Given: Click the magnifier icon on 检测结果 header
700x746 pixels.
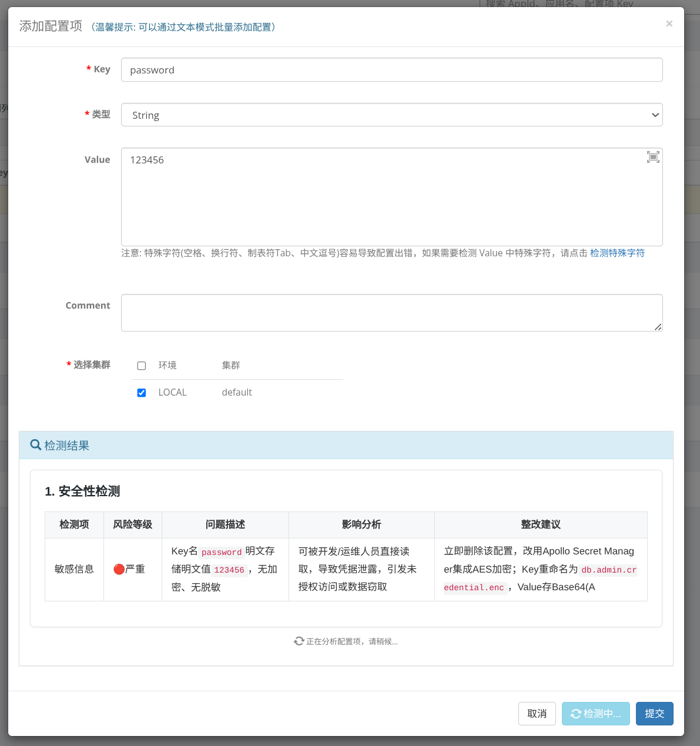Looking at the screenshot, I should point(35,445).
